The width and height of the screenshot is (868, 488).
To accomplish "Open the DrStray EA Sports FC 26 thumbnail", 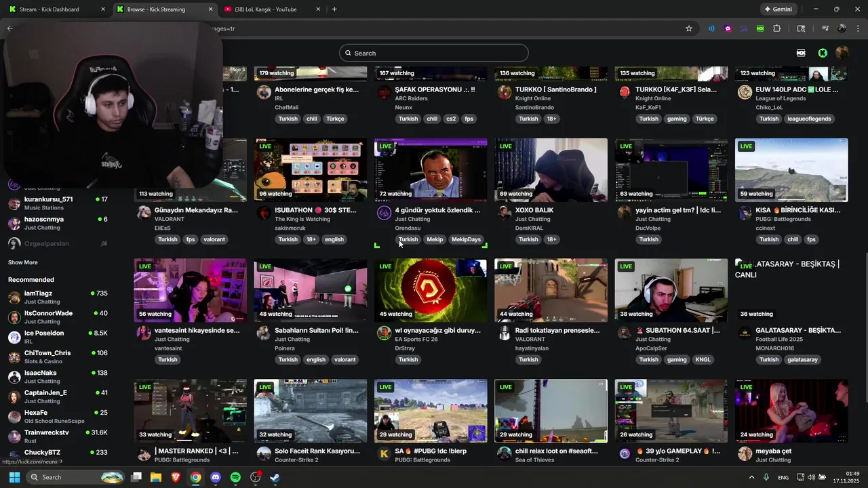I will tap(431, 290).
